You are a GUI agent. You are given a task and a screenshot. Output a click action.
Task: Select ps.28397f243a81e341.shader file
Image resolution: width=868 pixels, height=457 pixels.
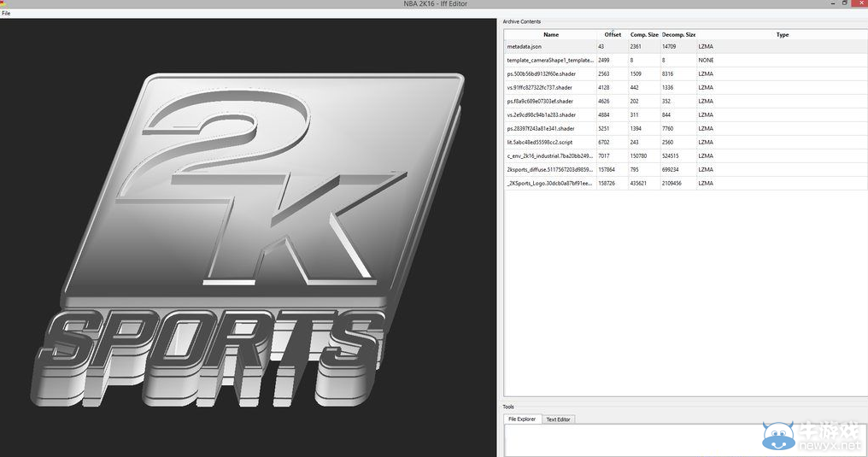(x=541, y=128)
